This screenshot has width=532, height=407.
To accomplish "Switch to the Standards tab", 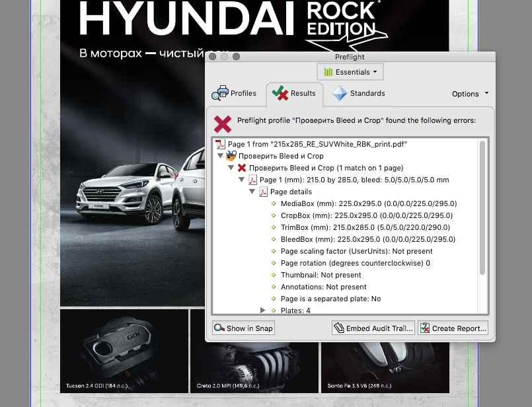I will coord(358,93).
